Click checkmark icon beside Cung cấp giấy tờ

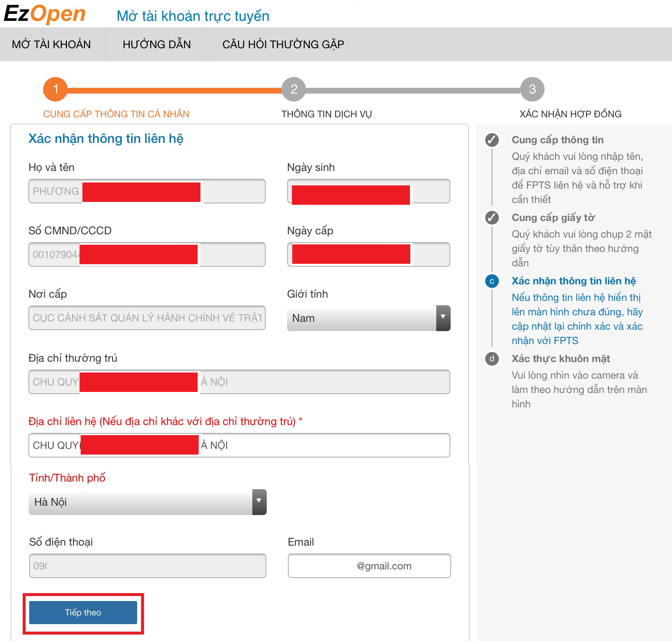click(x=492, y=217)
